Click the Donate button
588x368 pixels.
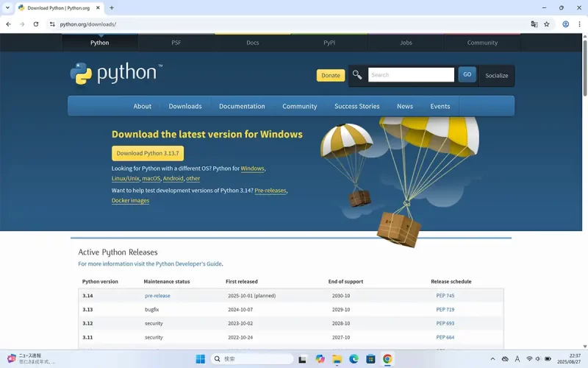331,75
